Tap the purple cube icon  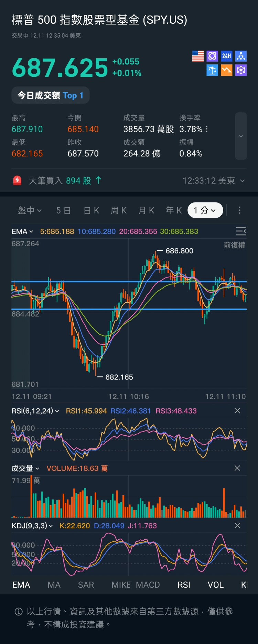point(241,70)
